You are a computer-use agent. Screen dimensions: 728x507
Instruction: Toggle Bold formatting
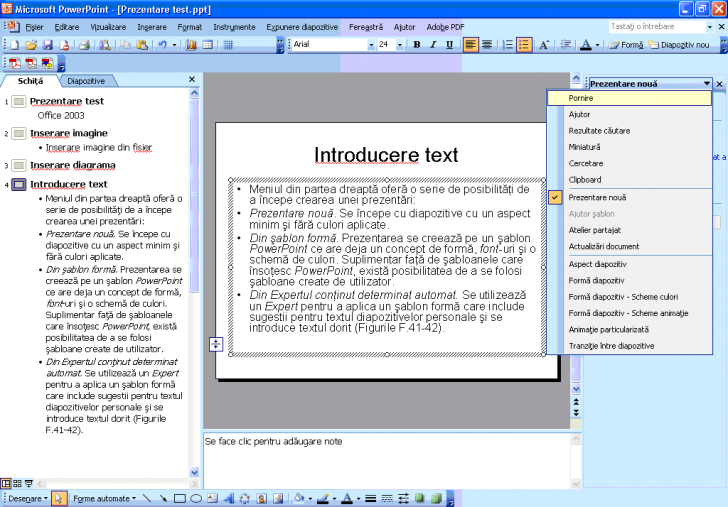coord(416,45)
